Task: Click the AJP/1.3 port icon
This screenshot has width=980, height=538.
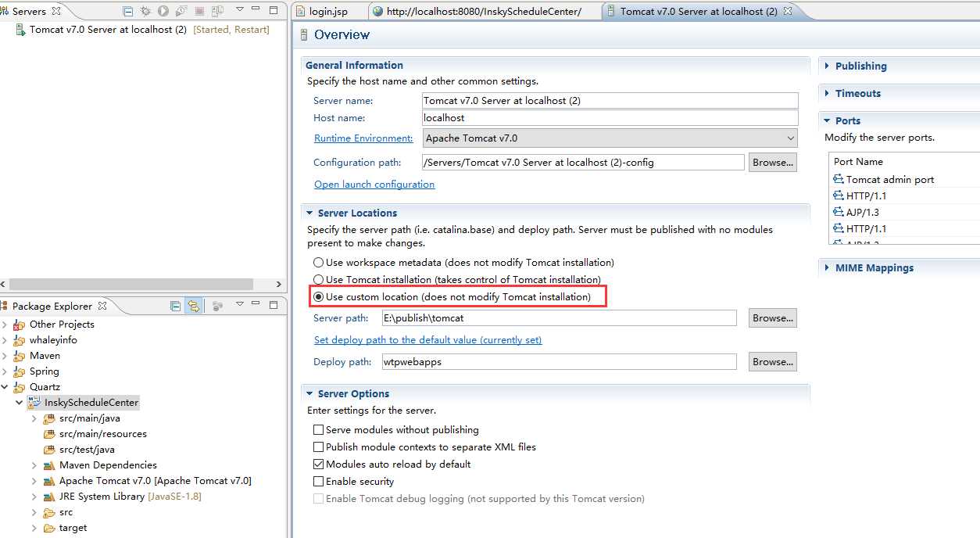Action: click(839, 213)
